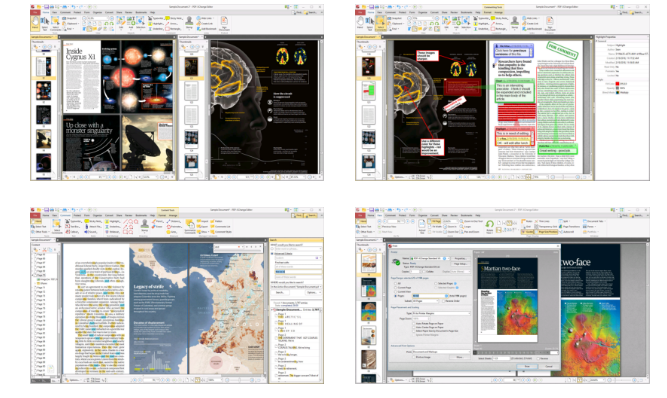Open Page Placement Type dropdown in Print dialog
The image size is (667, 398).
point(441,313)
